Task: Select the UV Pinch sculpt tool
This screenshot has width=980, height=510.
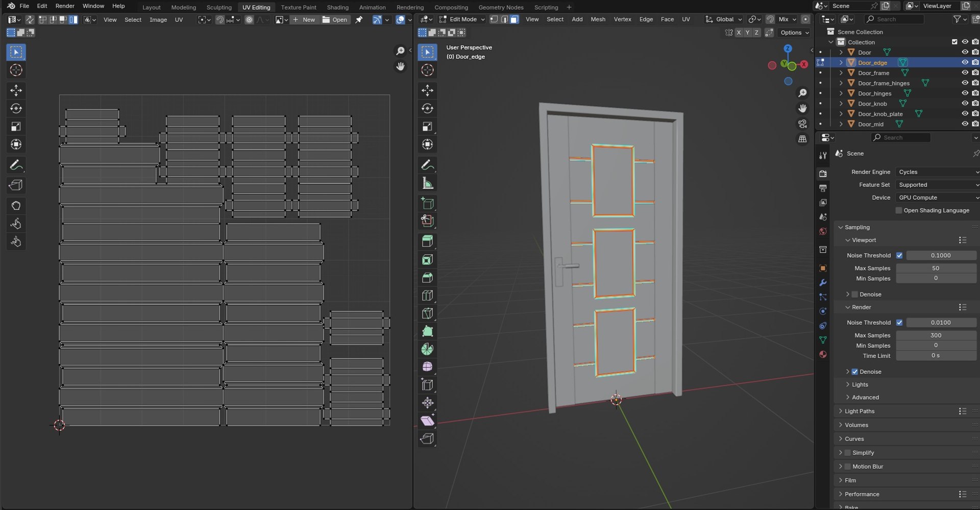Action: coord(16,241)
